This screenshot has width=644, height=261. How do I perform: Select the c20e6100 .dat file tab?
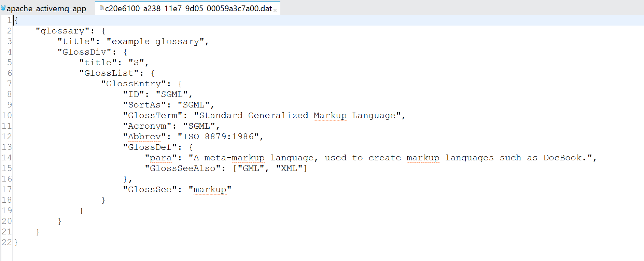[x=188, y=9]
